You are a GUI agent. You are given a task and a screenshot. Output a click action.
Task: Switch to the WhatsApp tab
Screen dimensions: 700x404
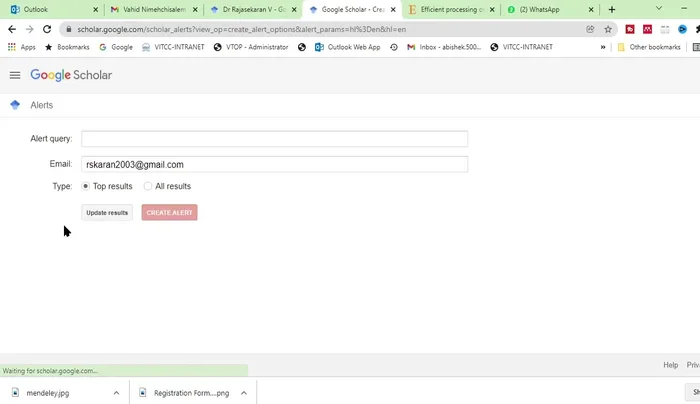pos(550,9)
